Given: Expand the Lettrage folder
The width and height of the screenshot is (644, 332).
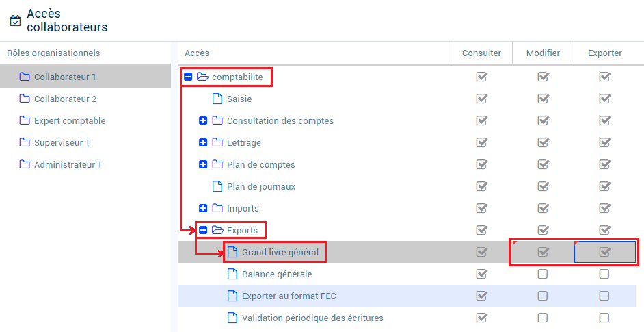Looking at the screenshot, I should (x=203, y=142).
